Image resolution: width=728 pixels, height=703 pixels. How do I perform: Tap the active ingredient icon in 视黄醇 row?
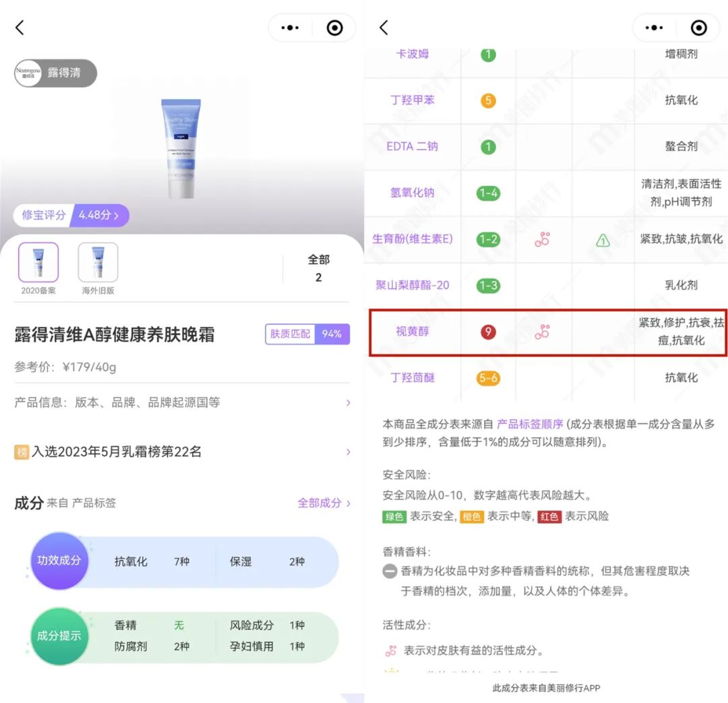(x=542, y=332)
